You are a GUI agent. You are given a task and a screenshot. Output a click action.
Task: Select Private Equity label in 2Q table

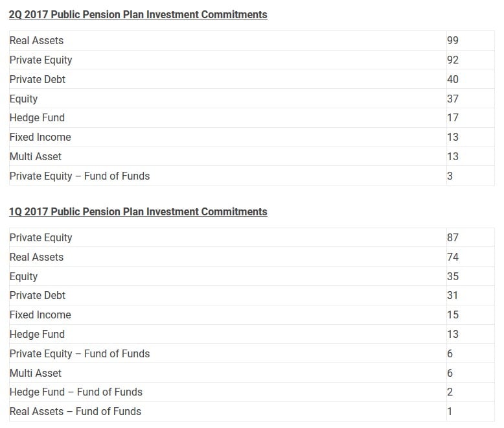point(41,60)
